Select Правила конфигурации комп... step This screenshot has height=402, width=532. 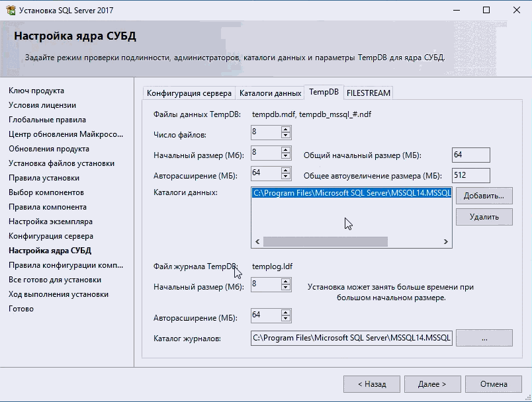pos(66,265)
